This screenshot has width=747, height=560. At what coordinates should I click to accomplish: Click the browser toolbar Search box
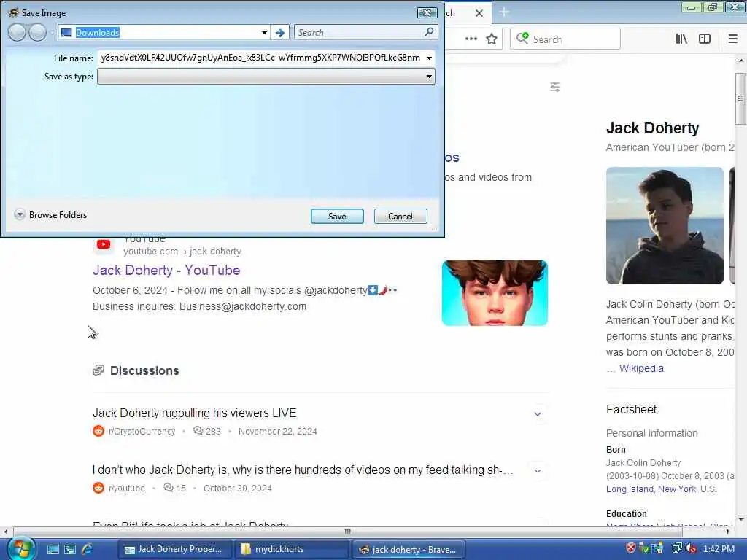pos(565,39)
